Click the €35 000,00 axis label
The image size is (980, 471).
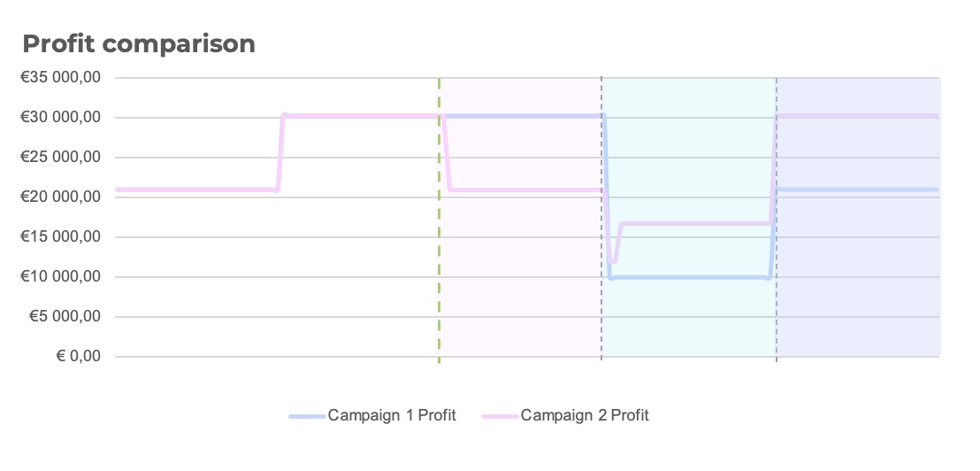61,78
